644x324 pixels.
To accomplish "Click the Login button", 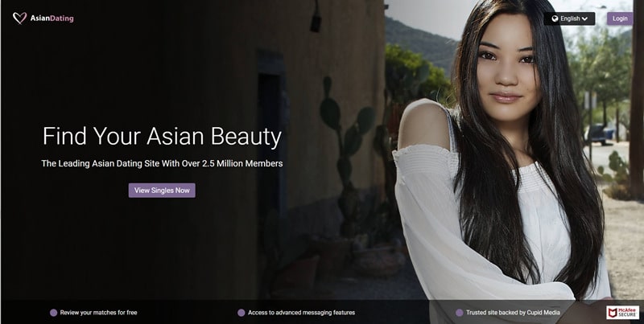I will point(620,18).
